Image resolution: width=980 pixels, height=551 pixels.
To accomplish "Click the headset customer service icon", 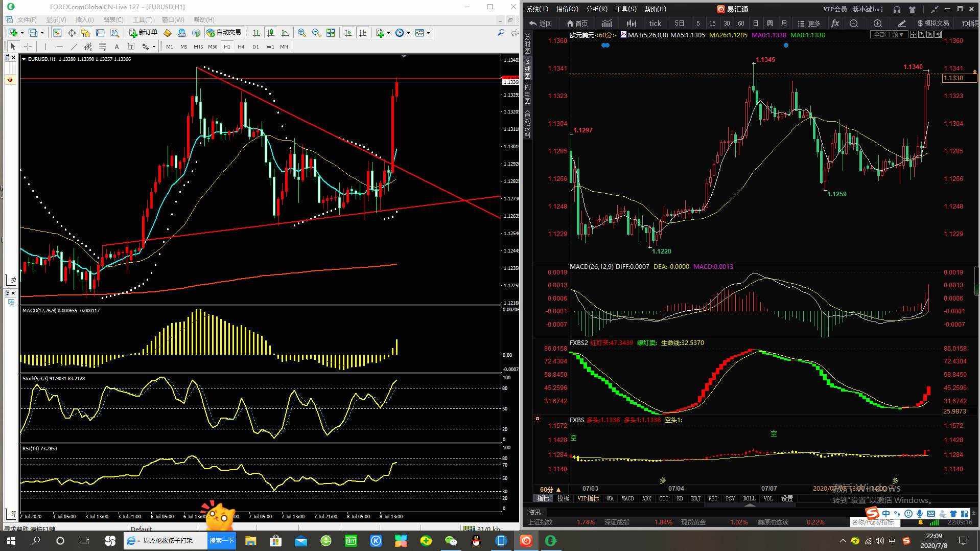I will coord(897,9).
